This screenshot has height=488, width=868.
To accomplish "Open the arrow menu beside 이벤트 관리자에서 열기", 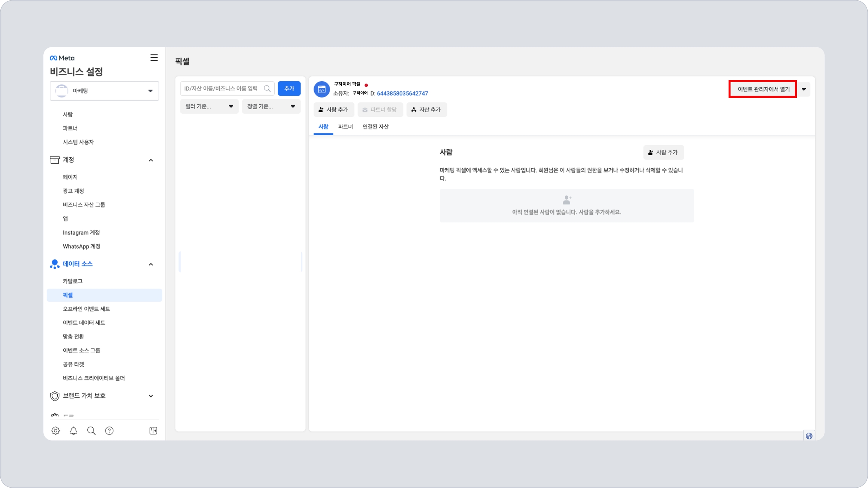I will tap(804, 89).
